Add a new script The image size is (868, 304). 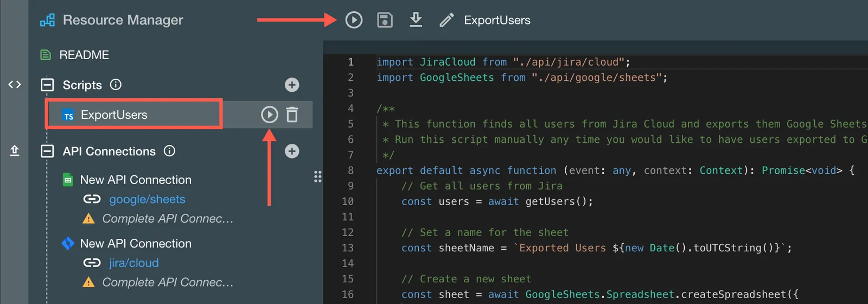pos(292,85)
